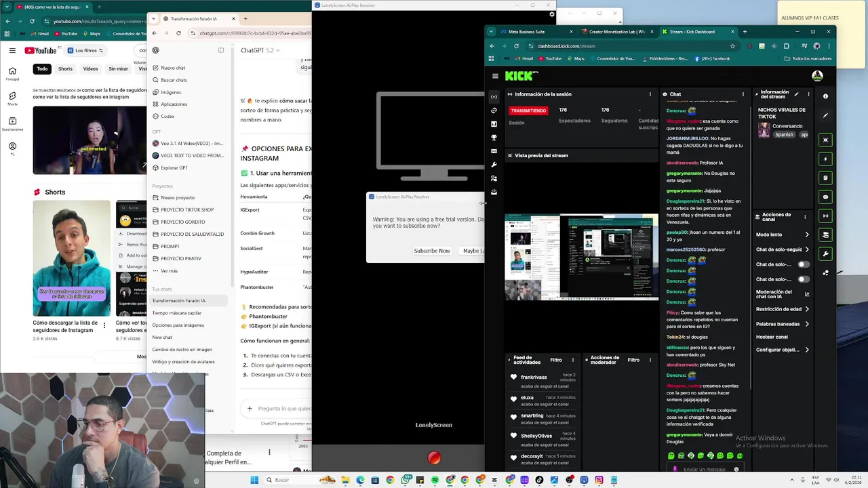Select the Shorts filter chip on YouTube
Screen dimensions: 868x488
tap(65, 68)
